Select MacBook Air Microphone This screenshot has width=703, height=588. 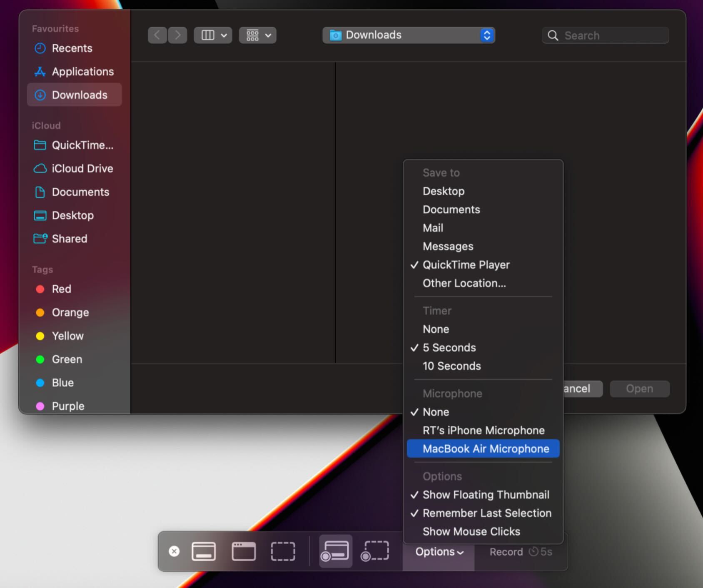coord(483,448)
